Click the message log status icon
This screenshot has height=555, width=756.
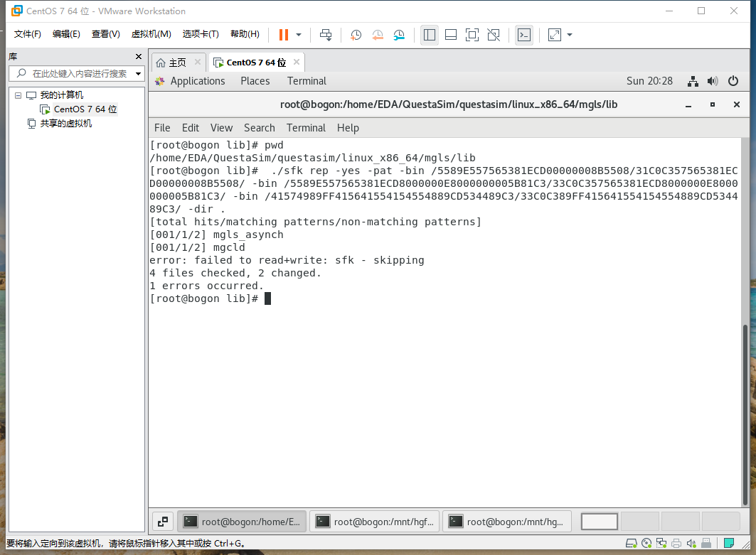tap(729, 544)
